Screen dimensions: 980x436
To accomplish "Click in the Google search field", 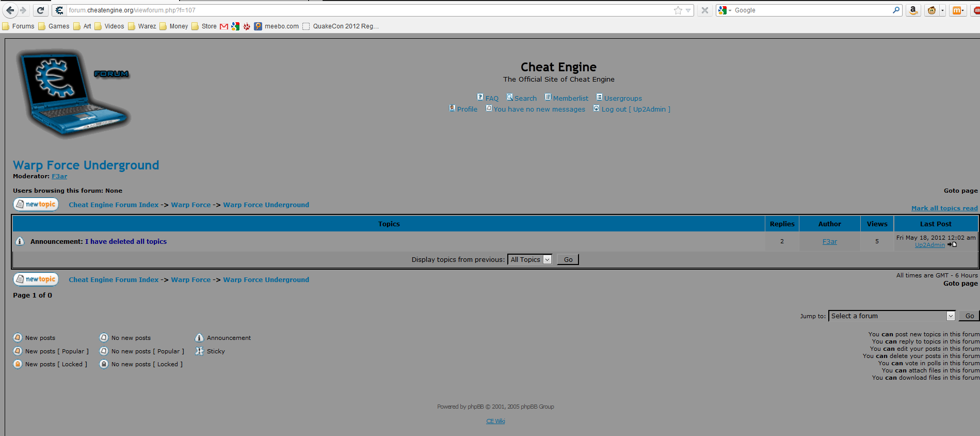I will [811, 10].
